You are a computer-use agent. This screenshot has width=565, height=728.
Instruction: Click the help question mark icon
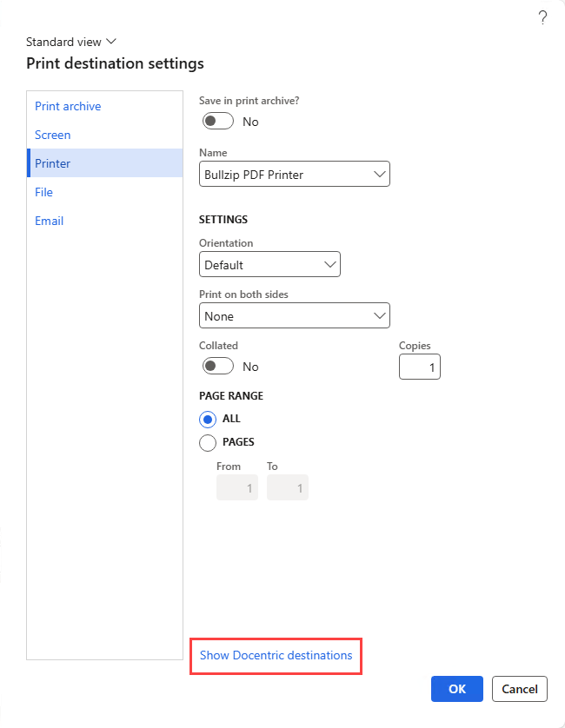point(542,17)
